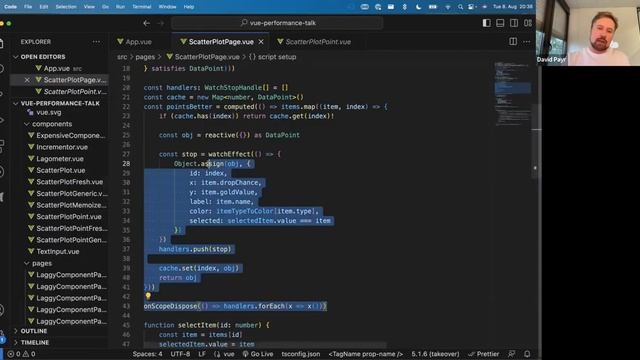Click the lightbulb code action icon
Screen dimensions: 640x360
148,296
